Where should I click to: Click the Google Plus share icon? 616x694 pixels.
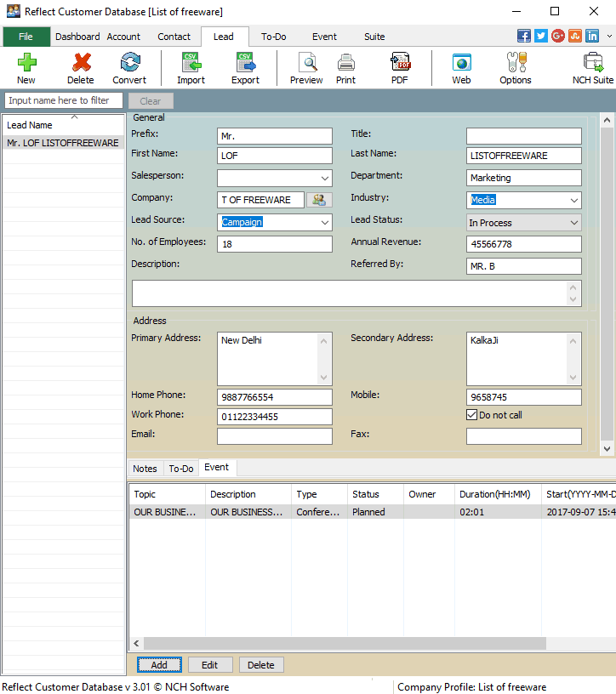(558, 36)
